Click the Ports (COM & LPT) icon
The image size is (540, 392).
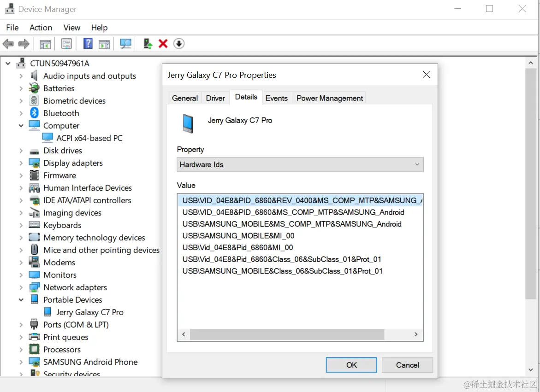pos(34,324)
